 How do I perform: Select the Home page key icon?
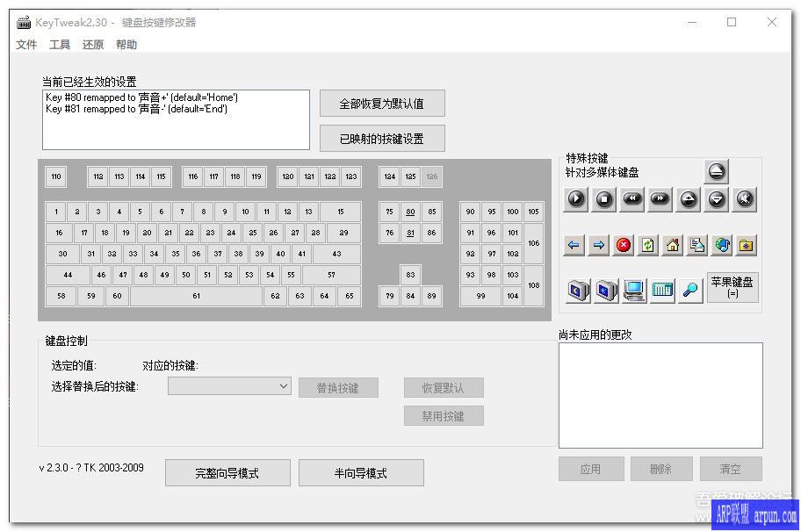(673, 246)
